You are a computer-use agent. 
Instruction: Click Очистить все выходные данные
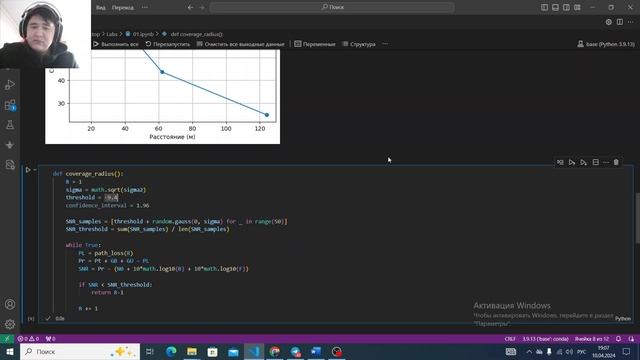pos(240,44)
